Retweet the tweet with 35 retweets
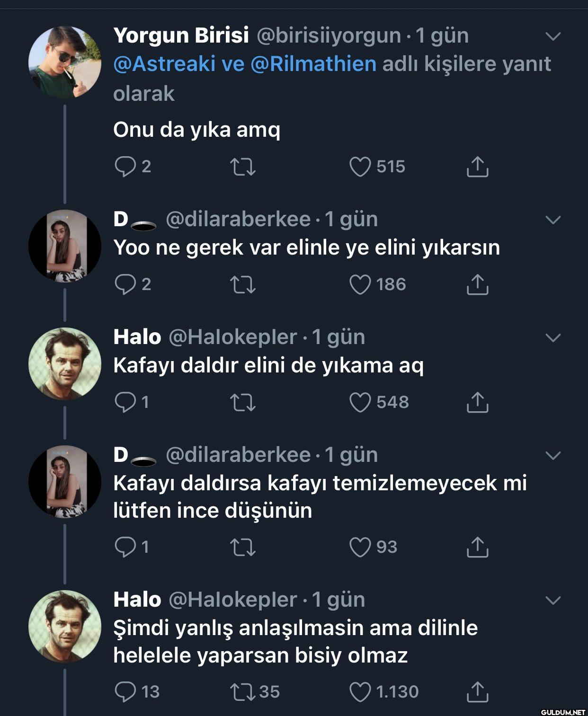 (x=243, y=692)
